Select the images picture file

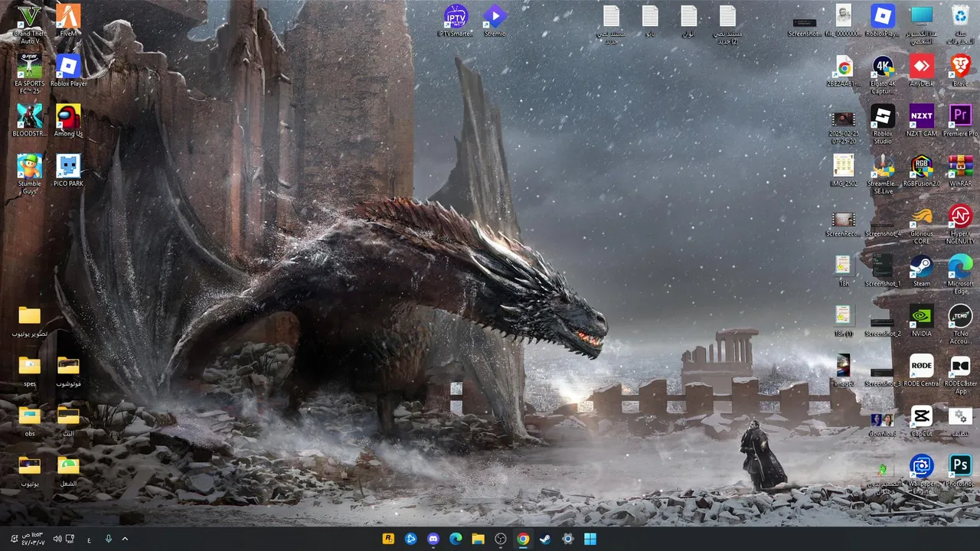(x=844, y=370)
